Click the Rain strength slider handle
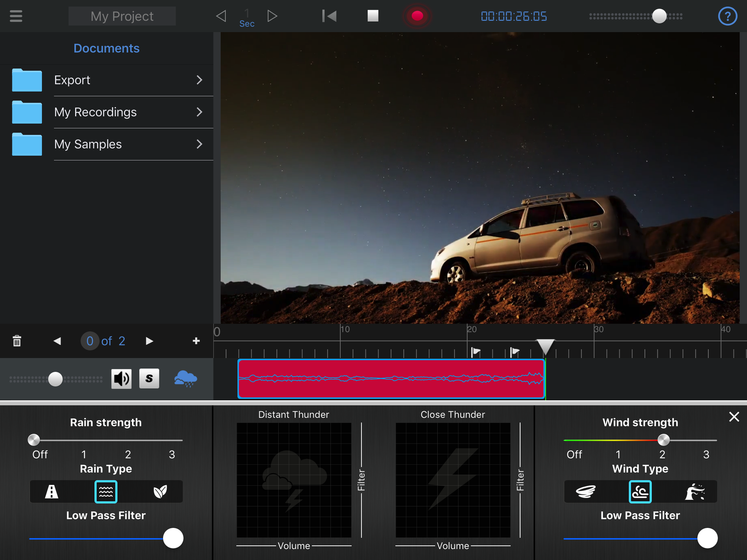747x560 pixels. pyautogui.click(x=34, y=440)
